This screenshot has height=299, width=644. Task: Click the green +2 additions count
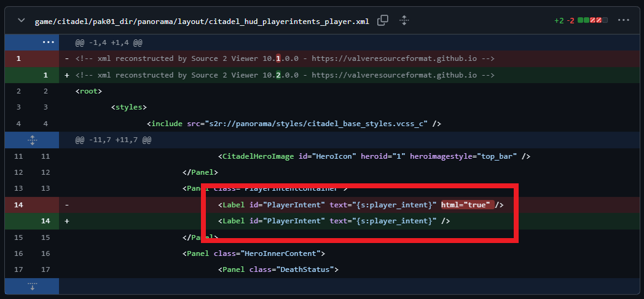(x=558, y=20)
